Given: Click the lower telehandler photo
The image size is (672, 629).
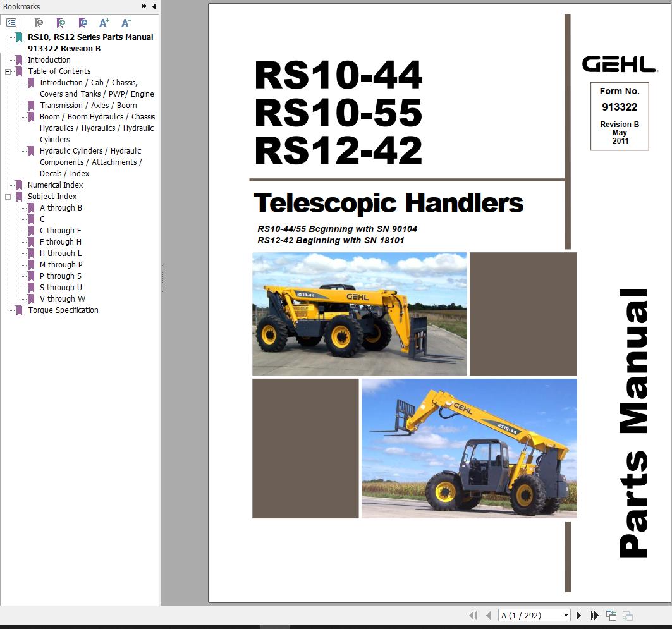Looking at the screenshot, I should click(x=469, y=449).
